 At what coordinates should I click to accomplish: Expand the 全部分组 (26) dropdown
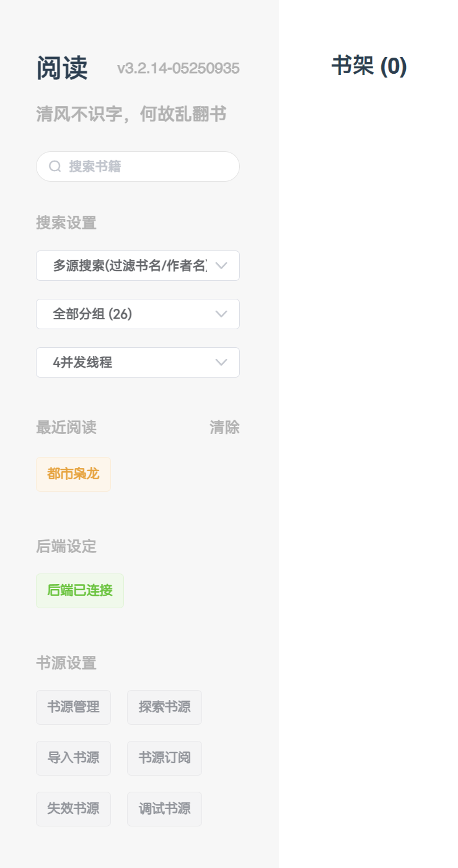[x=138, y=314]
